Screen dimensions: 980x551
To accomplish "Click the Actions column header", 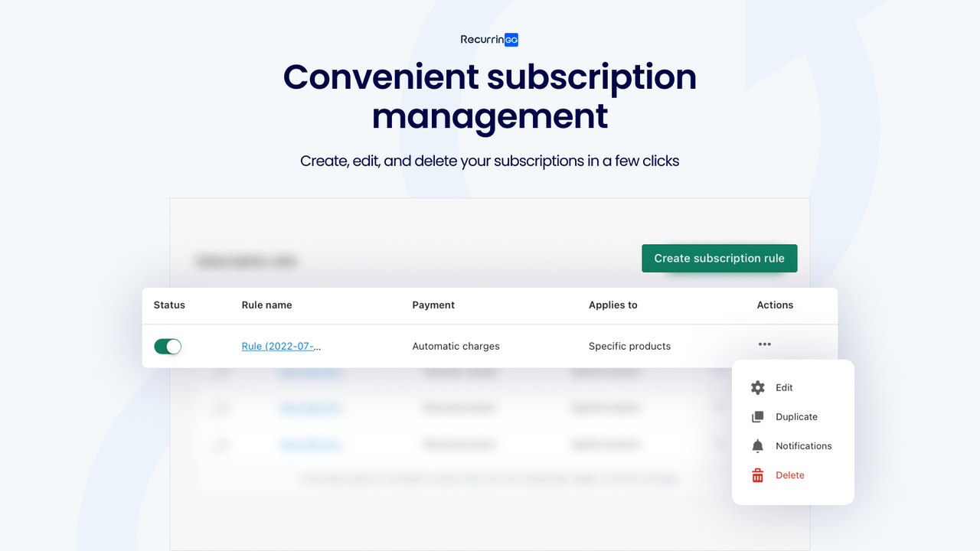I will coord(775,305).
